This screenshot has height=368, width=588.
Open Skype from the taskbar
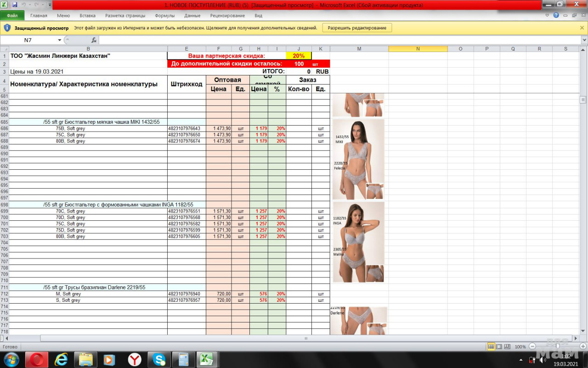[x=159, y=359]
